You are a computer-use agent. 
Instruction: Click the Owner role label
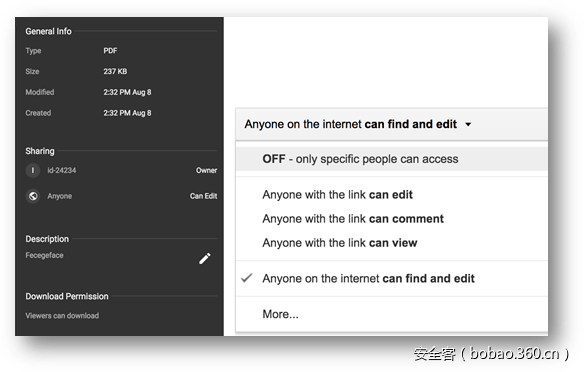click(206, 171)
